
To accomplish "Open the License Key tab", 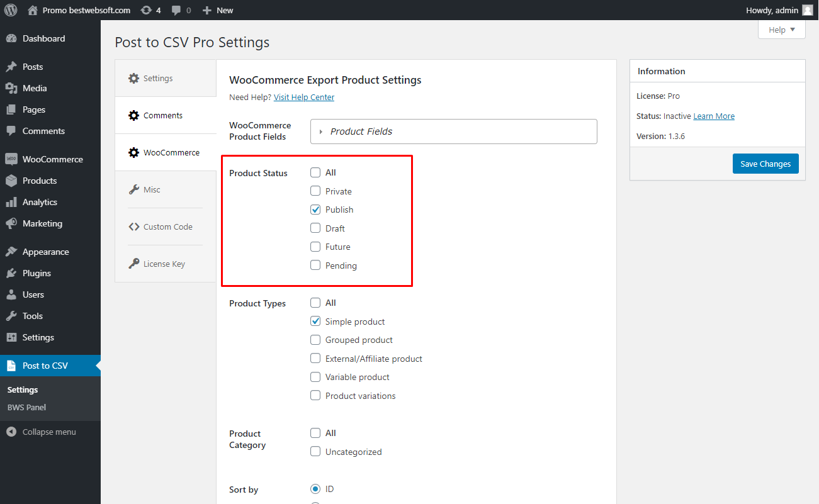I will tap(166, 264).
